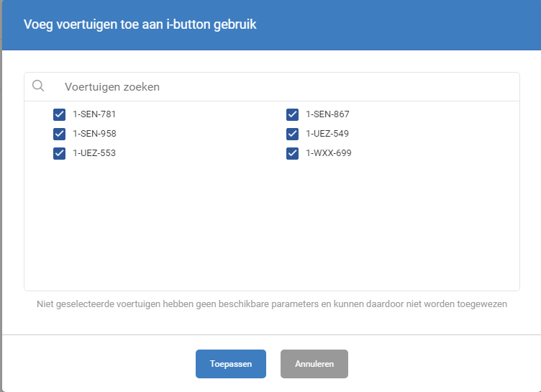Toggle the 1-UEZ-553 checkbox

pyautogui.click(x=59, y=153)
